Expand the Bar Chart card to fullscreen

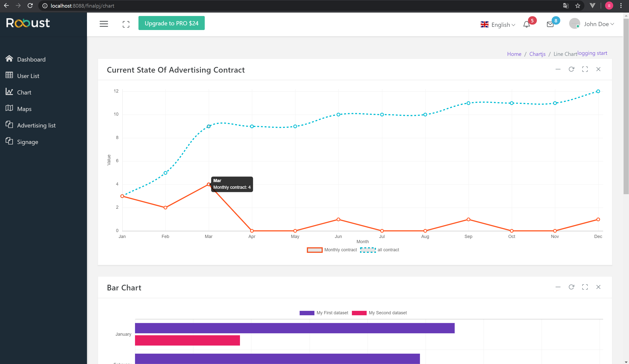[x=585, y=287]
